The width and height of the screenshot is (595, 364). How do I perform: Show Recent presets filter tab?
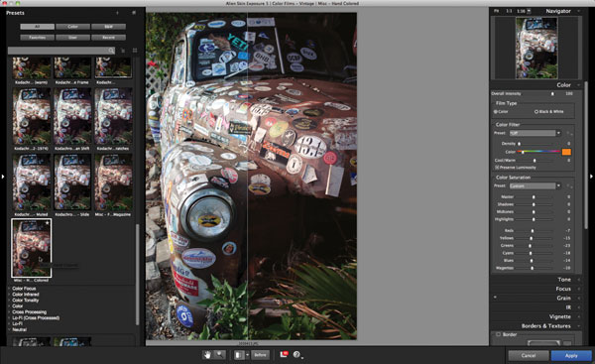coord(108,38)
